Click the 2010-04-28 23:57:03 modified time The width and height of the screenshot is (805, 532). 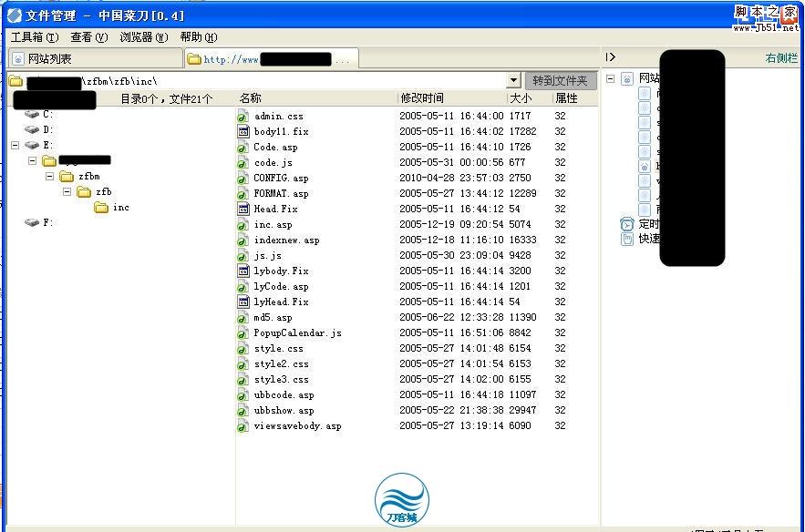(452, 178)
